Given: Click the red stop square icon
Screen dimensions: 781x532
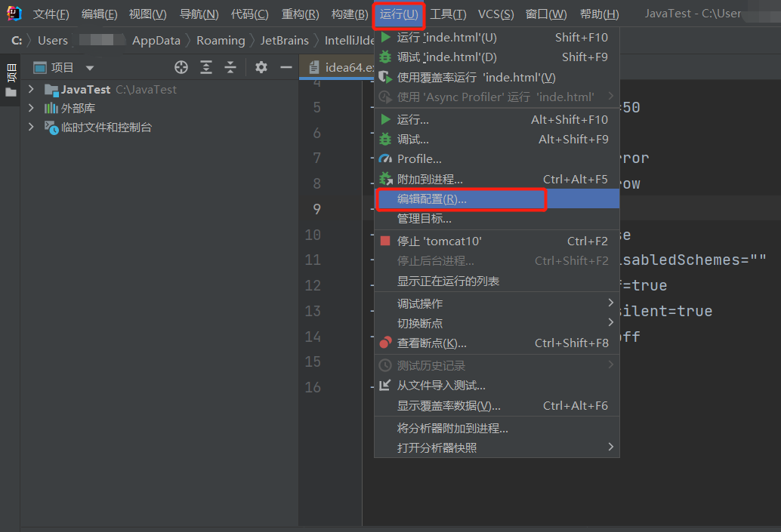Looking at the screenshot, I should pyautogui.click(x=385, y=241).
